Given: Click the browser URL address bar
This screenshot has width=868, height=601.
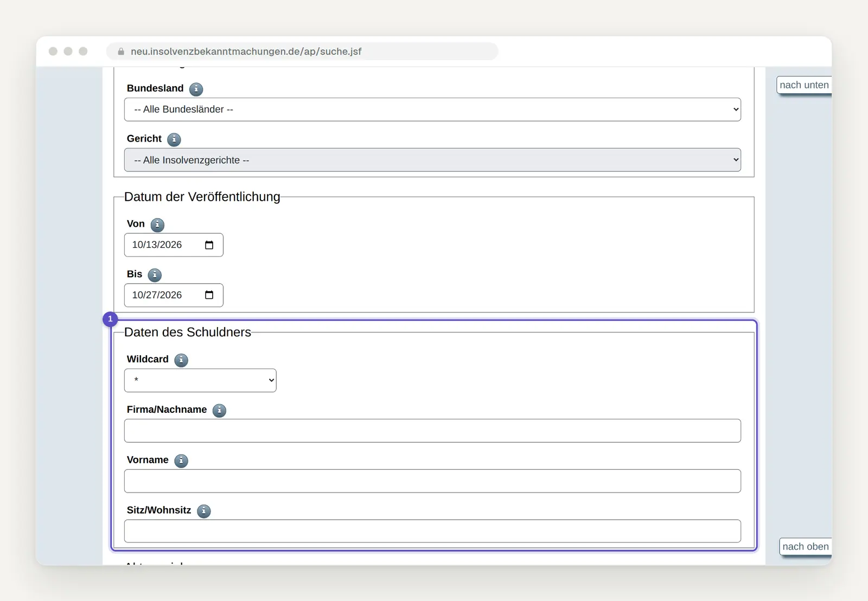Looking at the screenshot, I should pyautogui.click(x=302, y=52).
